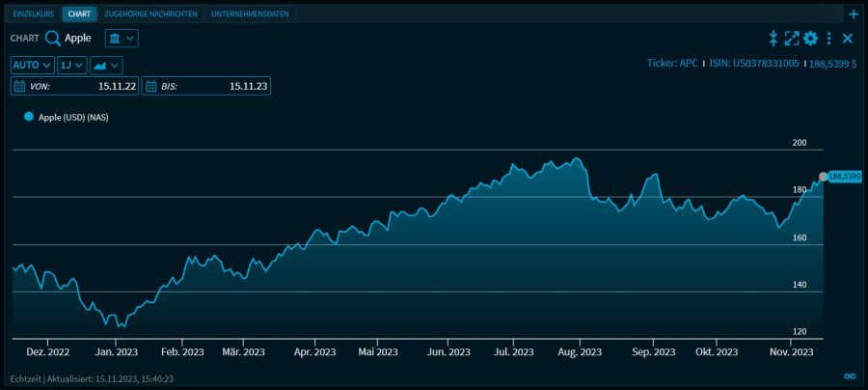Viewport: 868px width, 390px height.
Task: Switch to the Einzelkurs tab
Action: click(x=33, y=14)
